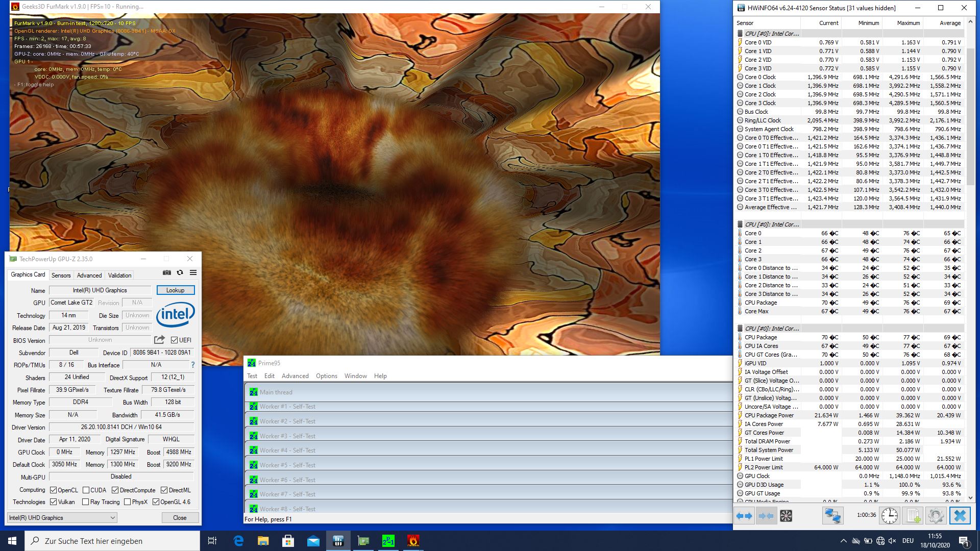The image size is (980, 551).
Task: Switch to GPU-Z Sensors tab
Action: coord(61,275)
